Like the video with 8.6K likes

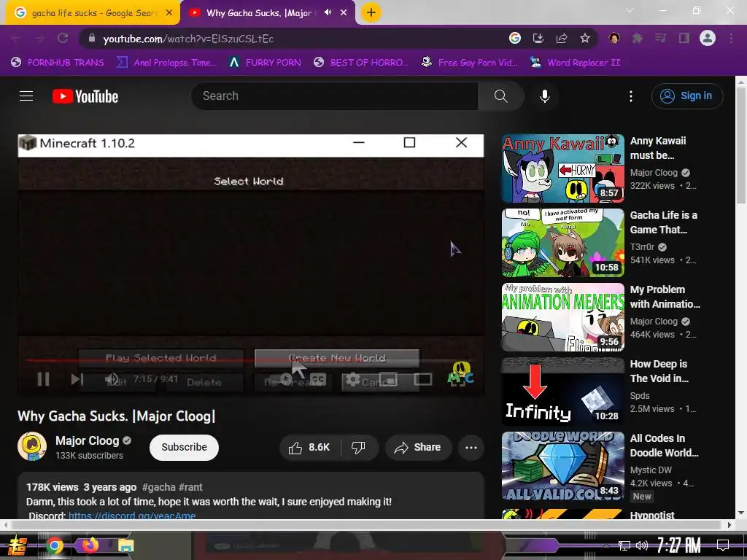point(309,447)
